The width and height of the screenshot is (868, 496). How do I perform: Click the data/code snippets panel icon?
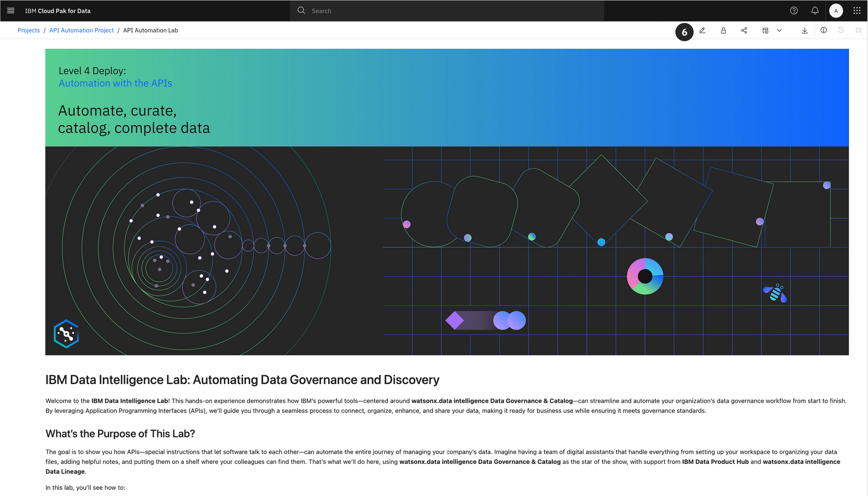coord(859,30)
